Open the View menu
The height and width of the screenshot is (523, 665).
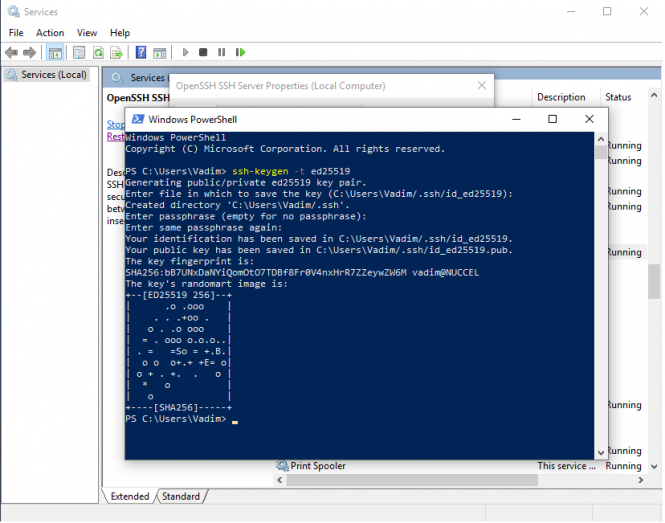(x=87, y=33)
